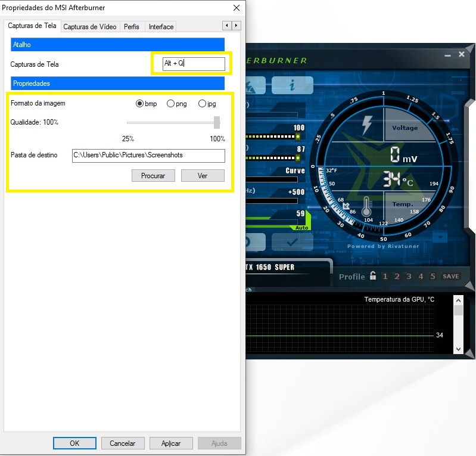Click monitoring graph scroll down arrow
476x456 pixels.
pyautogui.click(x=458, y=349)
